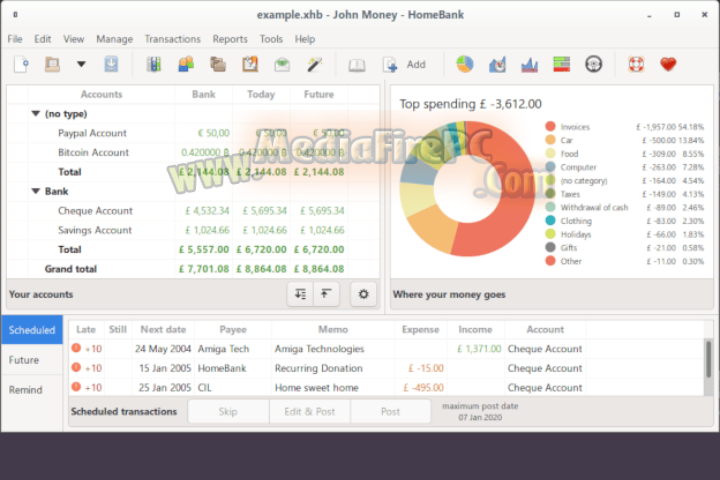Image resolution: width=720 pixels, height=480 pixels.
Task: Open the Help menu
Action: point(305,39)
